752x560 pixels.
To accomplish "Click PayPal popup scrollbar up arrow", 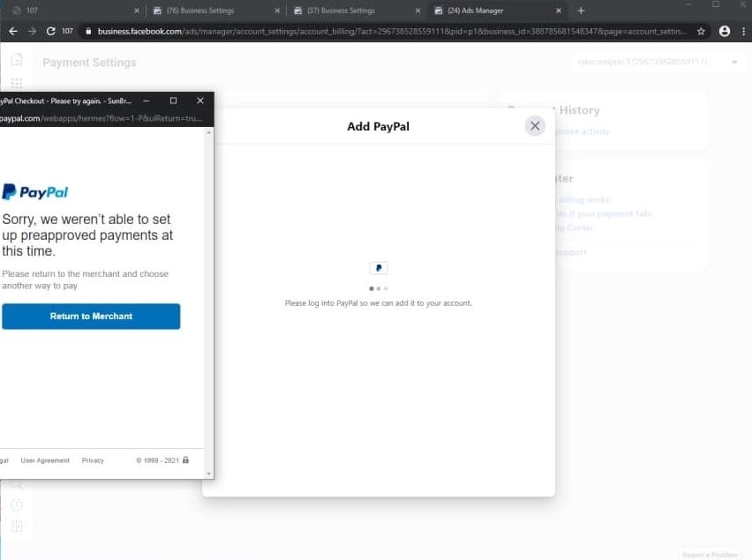I will 208,132.
